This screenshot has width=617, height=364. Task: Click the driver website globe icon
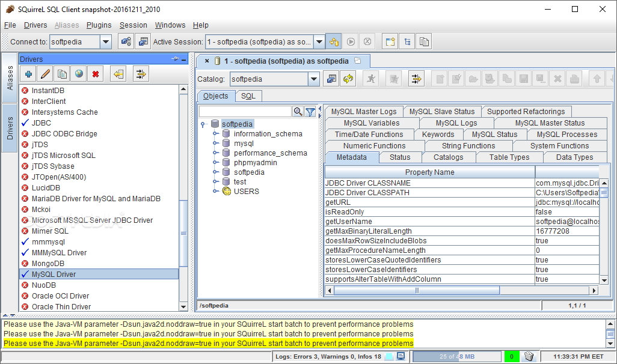point(79,74)
